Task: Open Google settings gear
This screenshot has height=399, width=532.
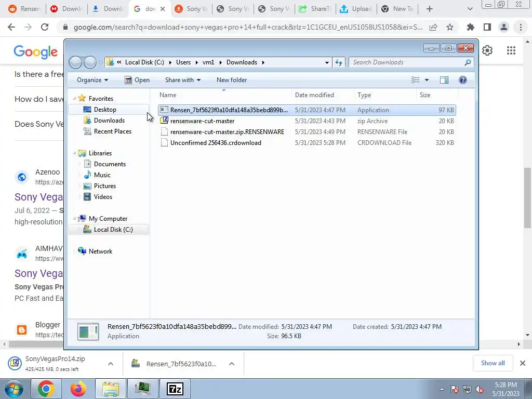Action: pos(487,50)
